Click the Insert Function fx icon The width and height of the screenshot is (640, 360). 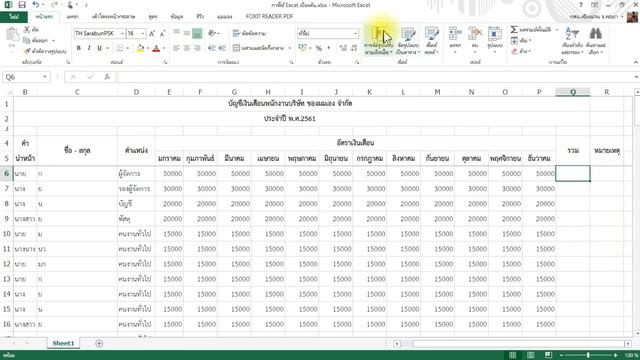107,77
